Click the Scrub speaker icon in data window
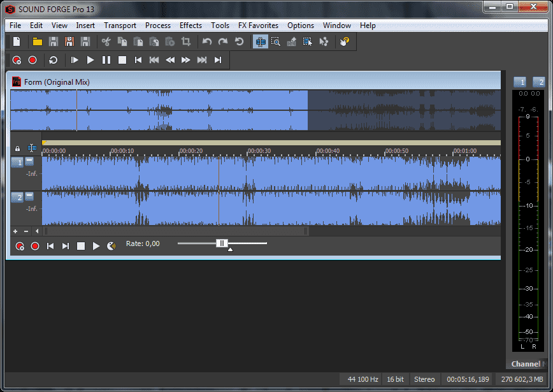Viewport: 553px width, 392px height. click(111, 246)
